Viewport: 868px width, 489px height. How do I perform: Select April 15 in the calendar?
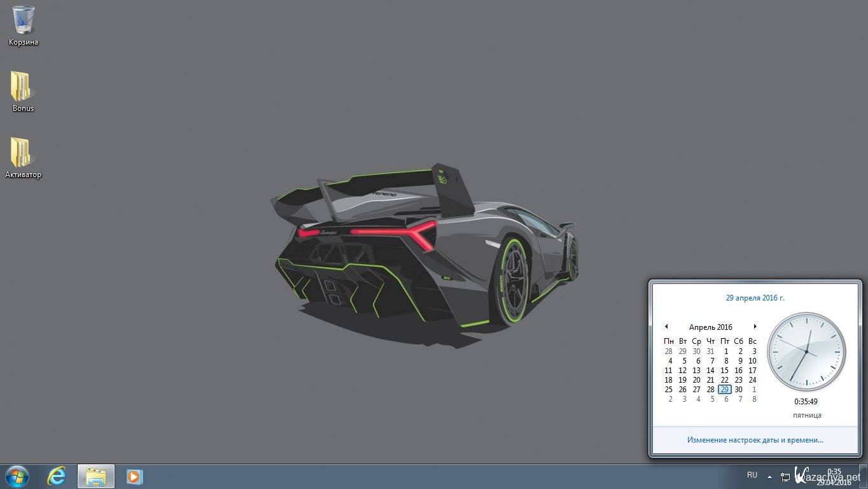724,371
